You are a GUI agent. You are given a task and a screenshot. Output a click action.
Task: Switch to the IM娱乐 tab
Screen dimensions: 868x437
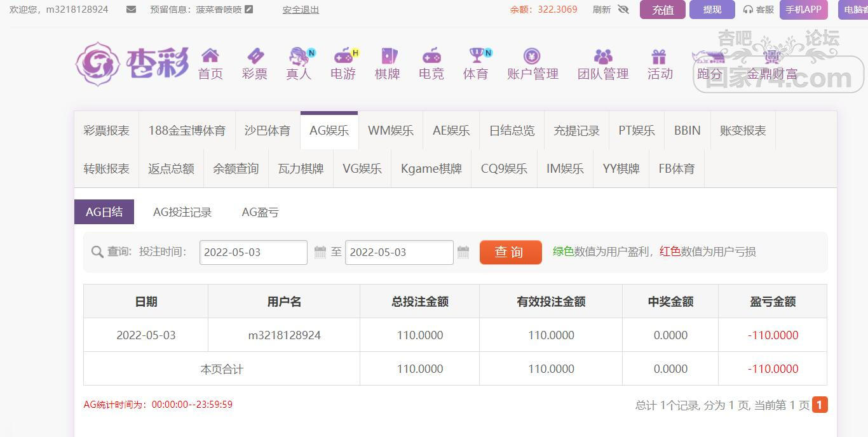[x=565, y=168]
